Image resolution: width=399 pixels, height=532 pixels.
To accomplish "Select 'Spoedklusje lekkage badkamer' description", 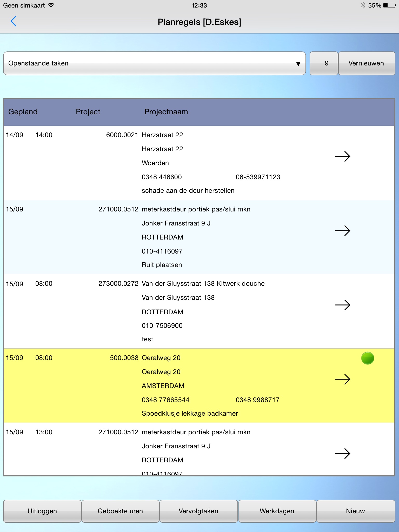I will (x=190, y=414).
